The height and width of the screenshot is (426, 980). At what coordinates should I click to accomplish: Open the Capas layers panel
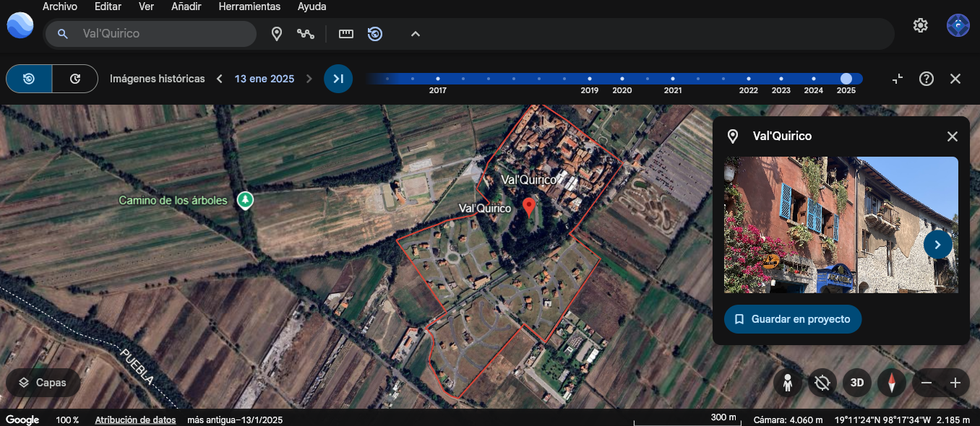43,383
